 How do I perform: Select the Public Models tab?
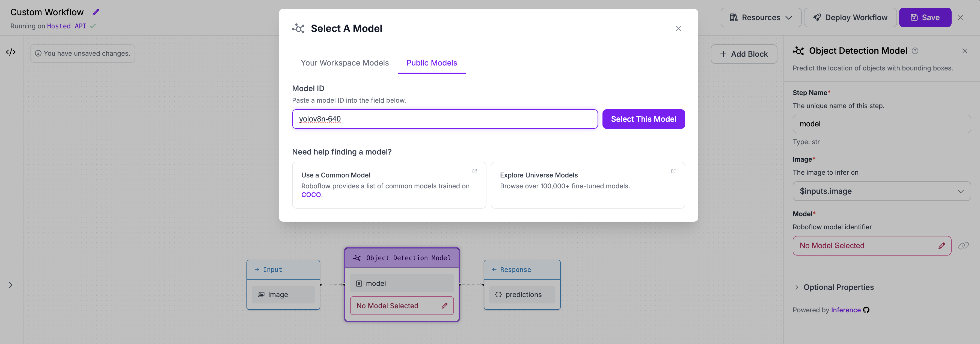pos(431,63)
